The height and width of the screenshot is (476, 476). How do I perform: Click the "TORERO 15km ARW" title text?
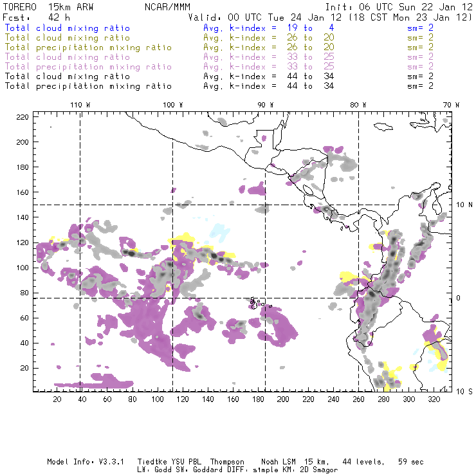pos(48,7)
